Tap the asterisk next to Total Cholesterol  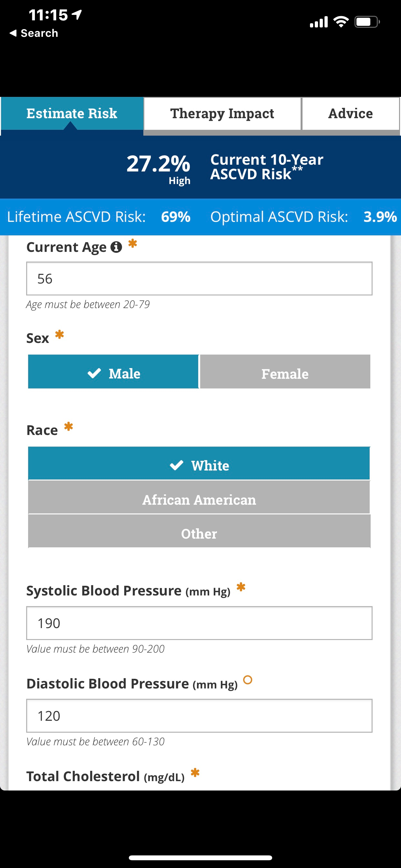coord(195,775)
